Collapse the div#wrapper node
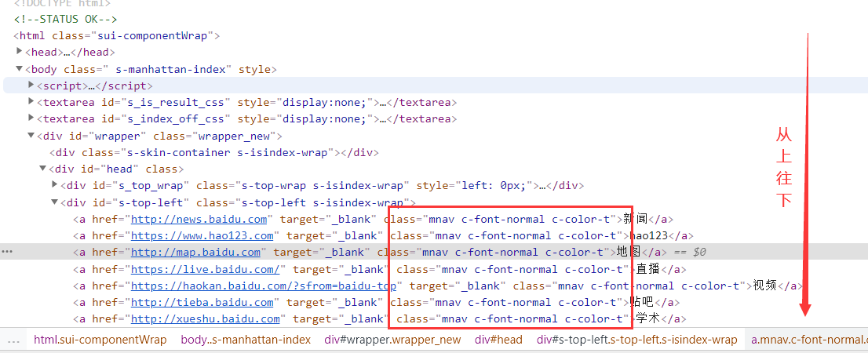Viewport: 868px width, 353px height. coord(31,136)
